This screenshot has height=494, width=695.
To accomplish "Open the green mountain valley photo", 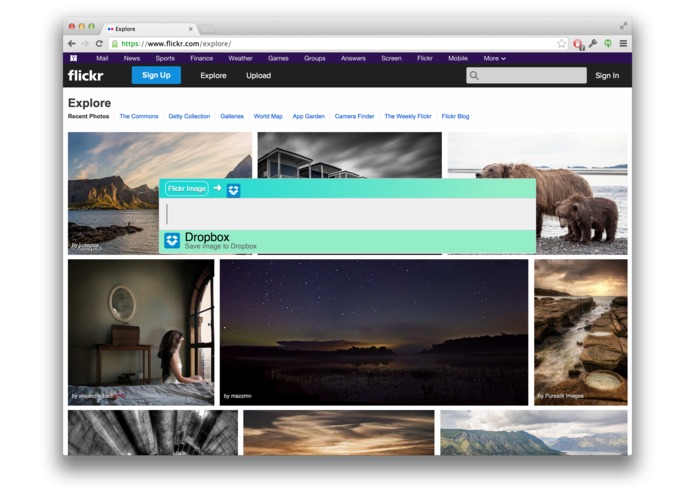I will (534, 432).
